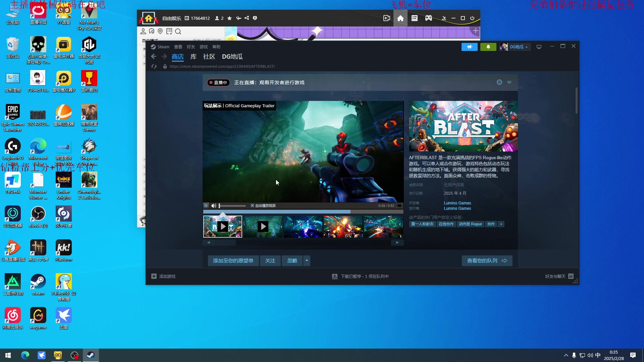The width and height of the screenshot is (644, 362).
Task: Add a tag with the plus button
Action: (x=501, y=224)
